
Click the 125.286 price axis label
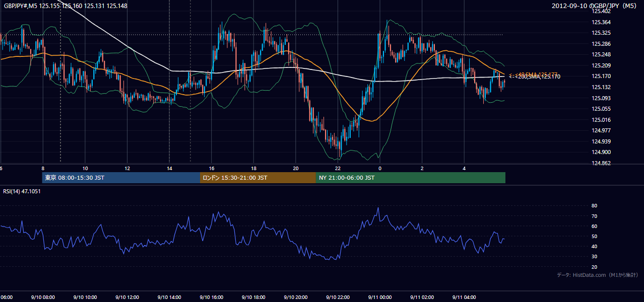601,44
